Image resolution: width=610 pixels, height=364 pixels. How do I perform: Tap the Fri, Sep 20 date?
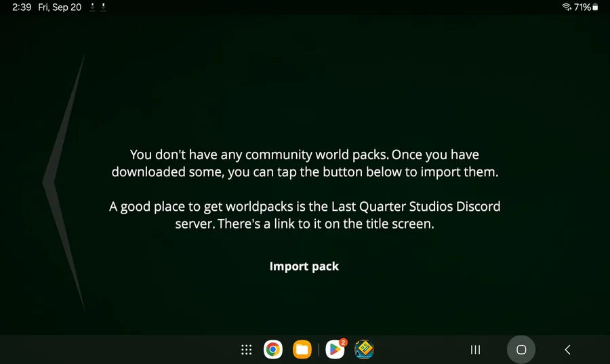(60, 7)
